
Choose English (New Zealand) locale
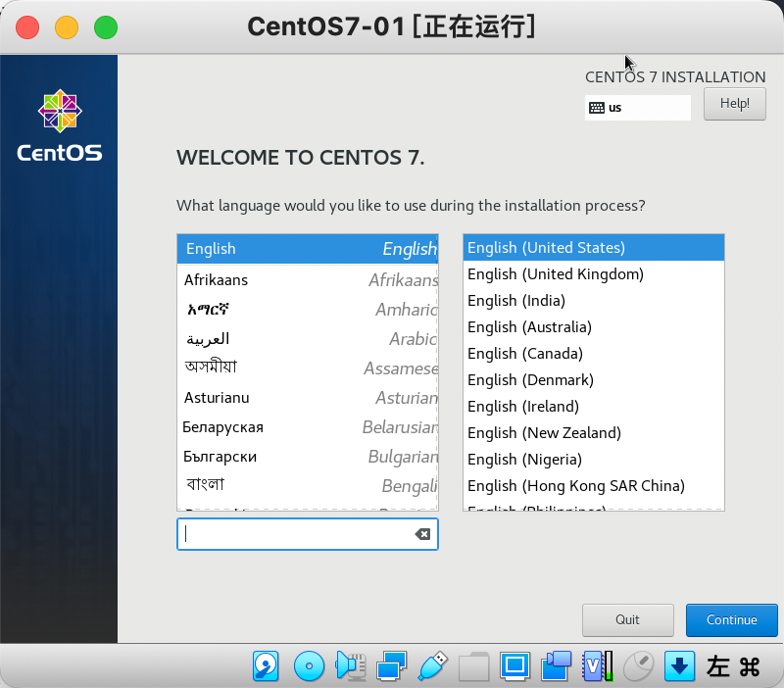click(594, 433)
